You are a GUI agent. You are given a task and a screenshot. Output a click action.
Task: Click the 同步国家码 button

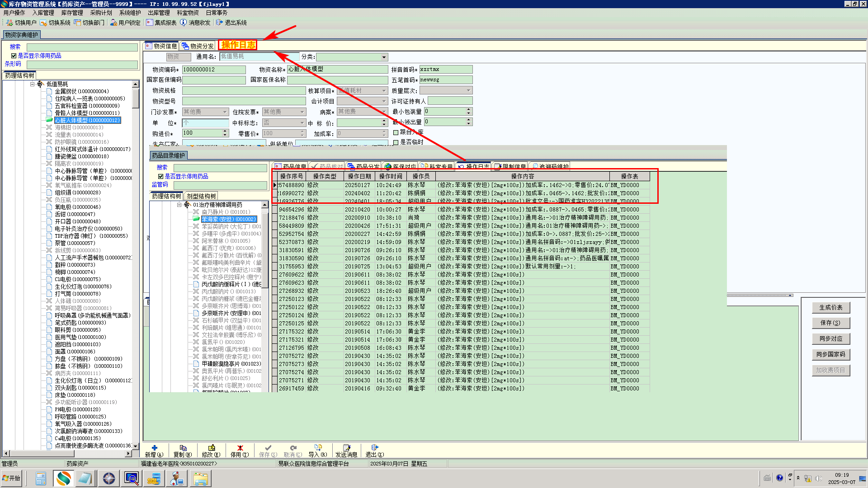(830, 355)
